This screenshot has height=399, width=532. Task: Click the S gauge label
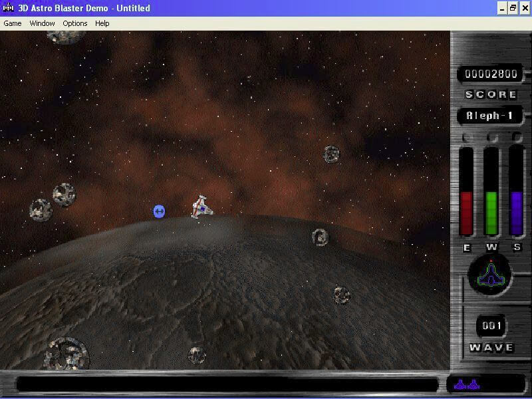click(517, 247)
